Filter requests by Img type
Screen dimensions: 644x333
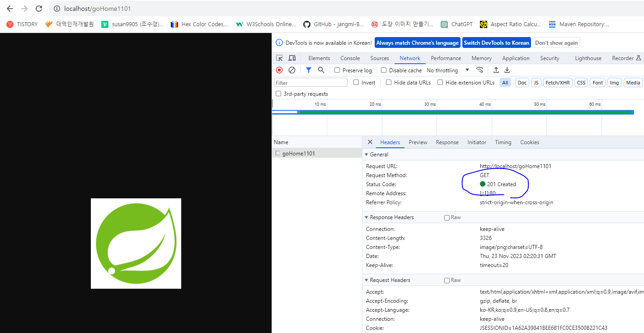point(614,83)
